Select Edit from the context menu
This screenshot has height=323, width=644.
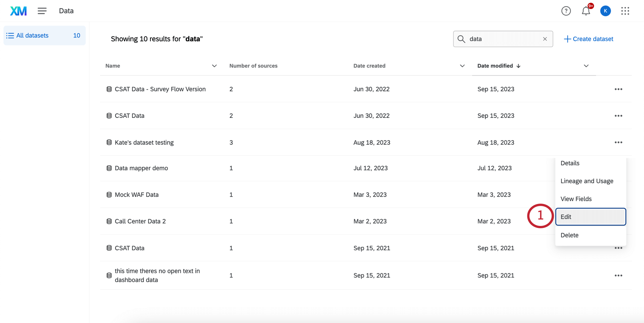590,217
